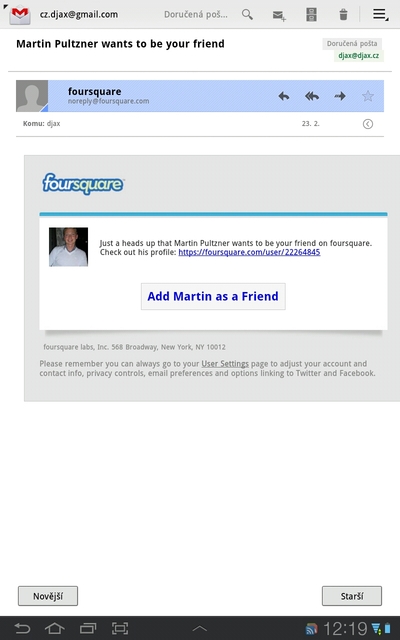Open account dropdown cz.djax@gmail.com
This screenshot has height=640, width=400.
point(79,15)
